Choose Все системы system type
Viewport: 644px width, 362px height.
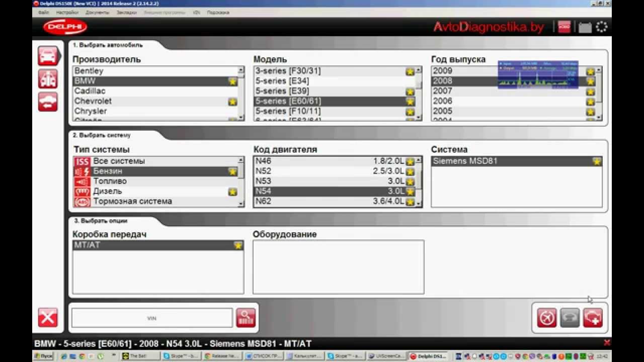(x=155, y=161)
